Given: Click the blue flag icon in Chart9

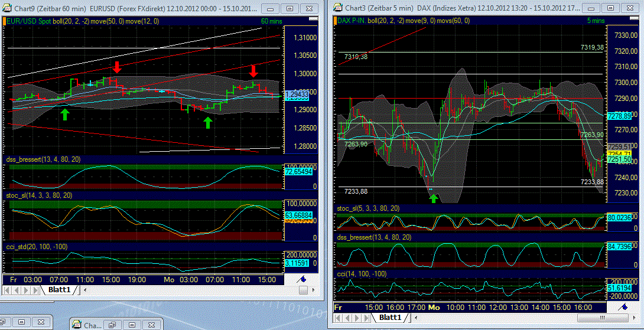Looking at the screenshot, I should point(301,279).
